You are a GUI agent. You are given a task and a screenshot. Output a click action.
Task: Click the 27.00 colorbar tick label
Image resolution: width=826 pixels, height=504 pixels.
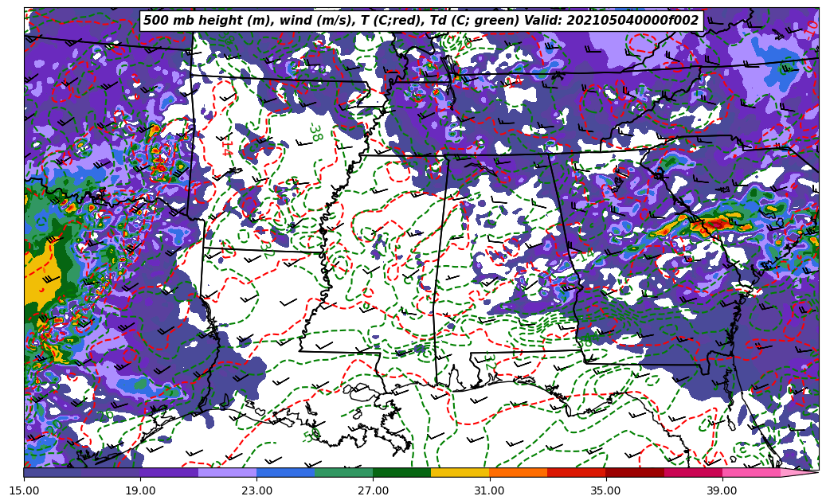click(373, 490)
